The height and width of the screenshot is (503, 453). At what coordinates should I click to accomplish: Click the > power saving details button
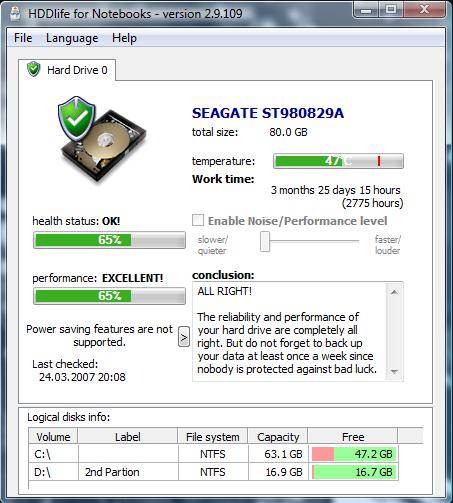click(x=184, y=337)
